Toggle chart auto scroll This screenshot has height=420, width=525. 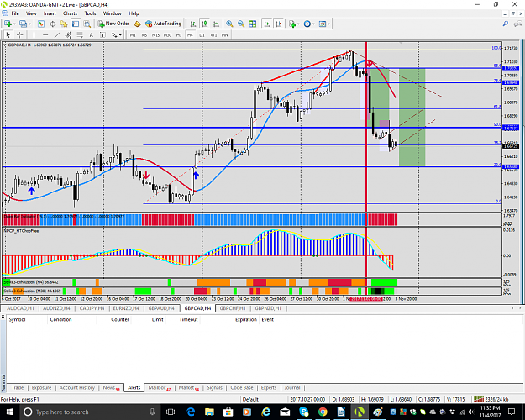267,24
